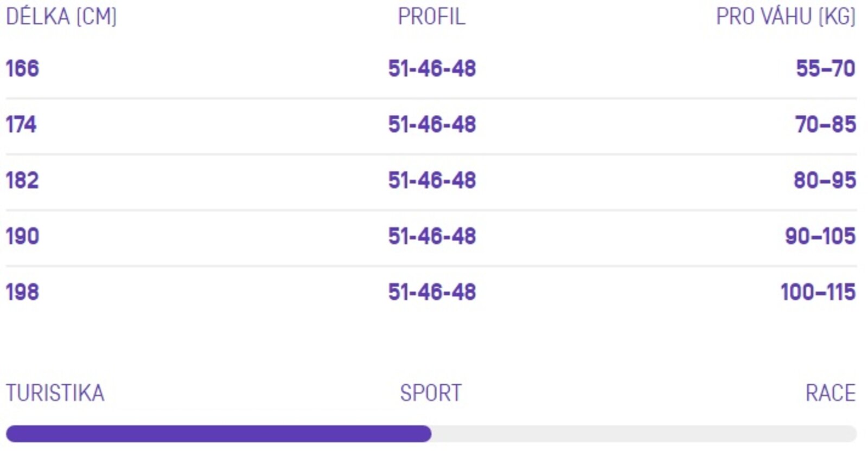Click the RACE label
The height and width of the screenshot is (452, 868).
831,393
